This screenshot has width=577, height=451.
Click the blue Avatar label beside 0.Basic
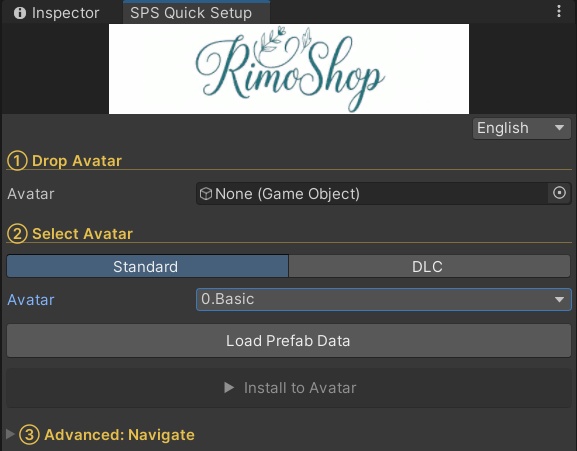pyautogui.click(x=31, y=300)
